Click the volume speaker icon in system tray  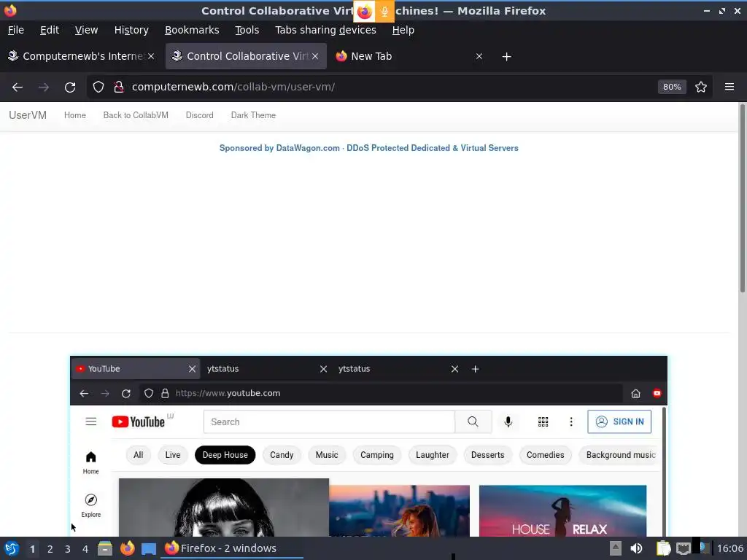pos(636,548)
